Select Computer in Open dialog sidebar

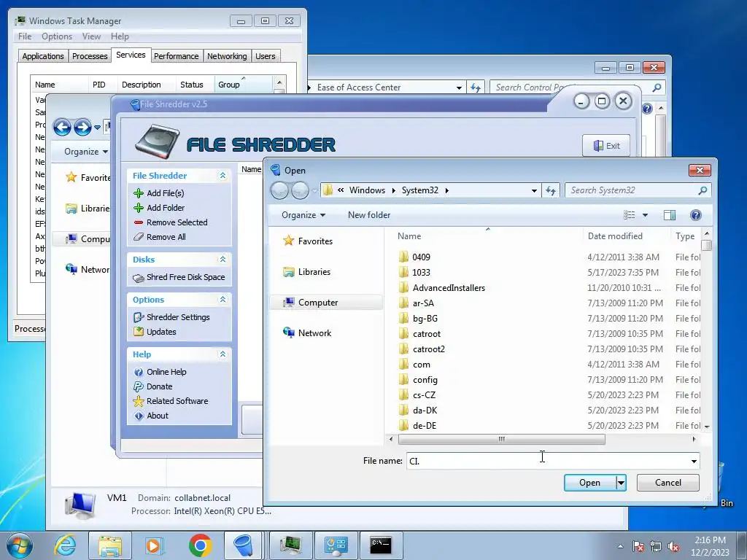(318, 303)
